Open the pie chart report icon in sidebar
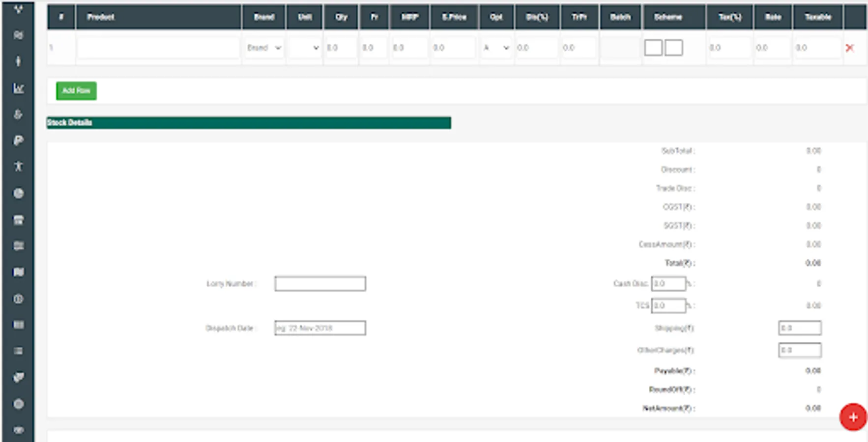 tap(18, 193)
